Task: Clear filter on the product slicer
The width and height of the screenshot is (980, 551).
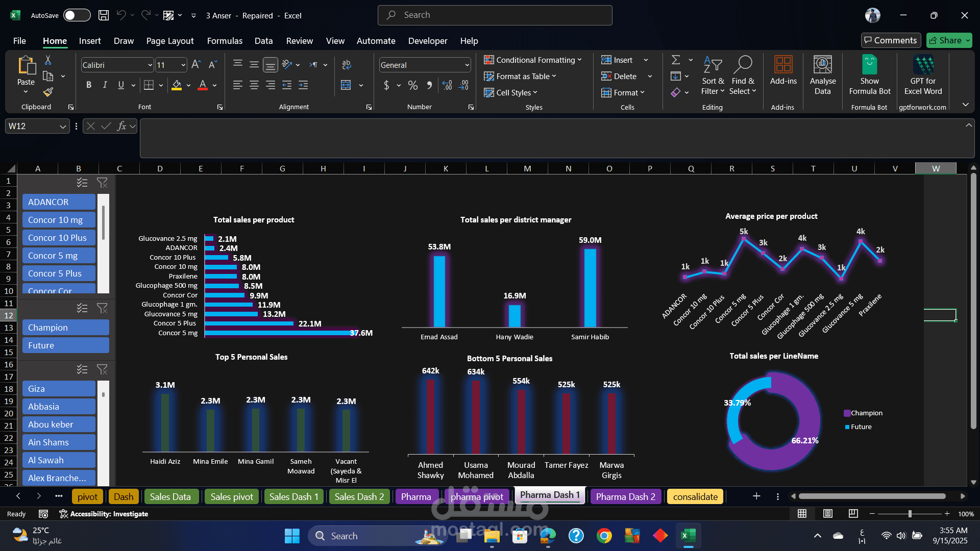Action: tap(102, 183)
